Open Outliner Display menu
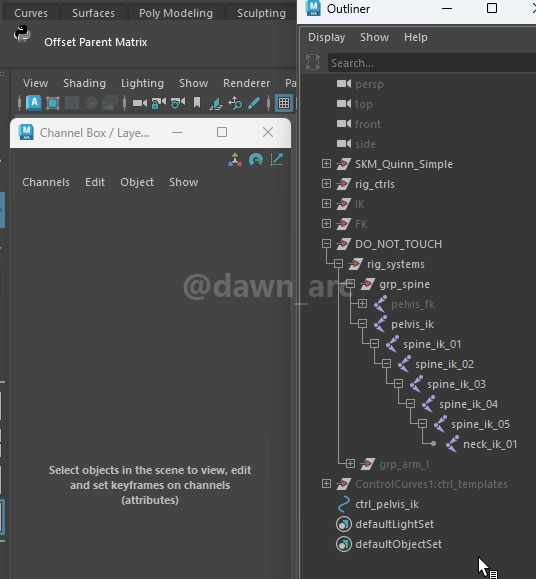This screenshot has height=579, width=536. coord(327,37)
